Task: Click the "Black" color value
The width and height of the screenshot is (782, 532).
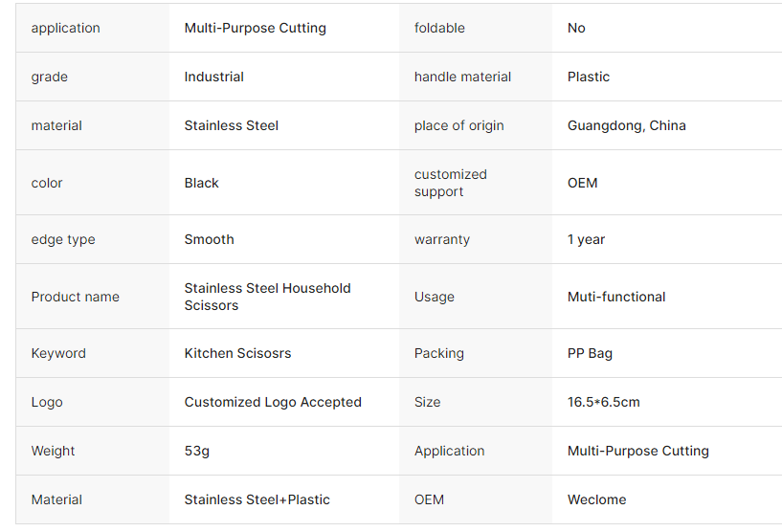Action: (x=201, y=183)
